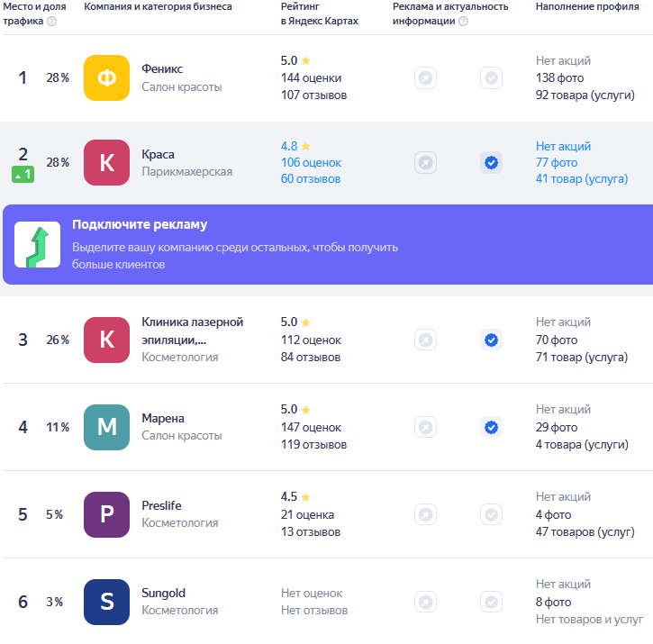Click the Парикмахерская category label
The width and height of the screenshot is (653, 644).
pos(187,172)
